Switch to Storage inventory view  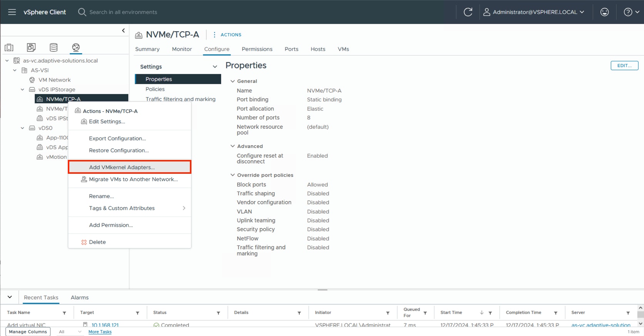(54, 47)
